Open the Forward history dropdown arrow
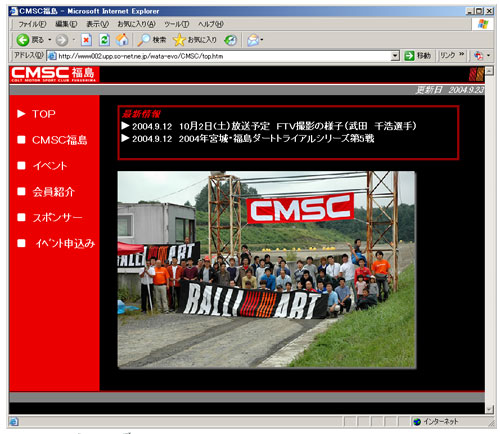The image size is (500, 434). tap(74, 40)
